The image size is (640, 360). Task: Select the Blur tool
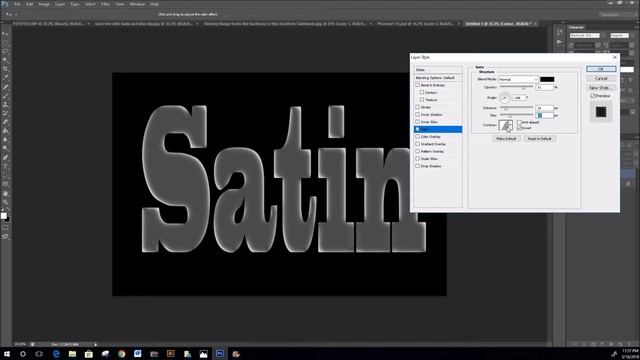[5, 140]
